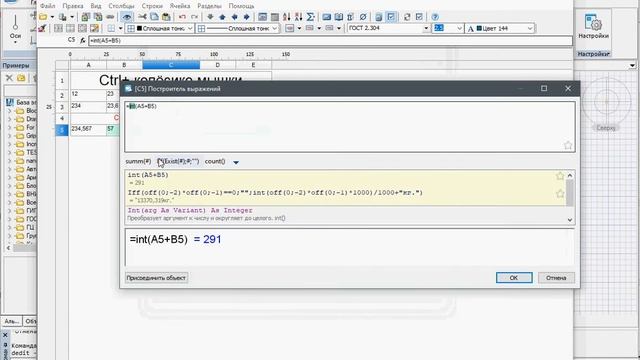The image size is (640, 360).
Task: Insert the count() function shortcut
Action: coord(215,161)
